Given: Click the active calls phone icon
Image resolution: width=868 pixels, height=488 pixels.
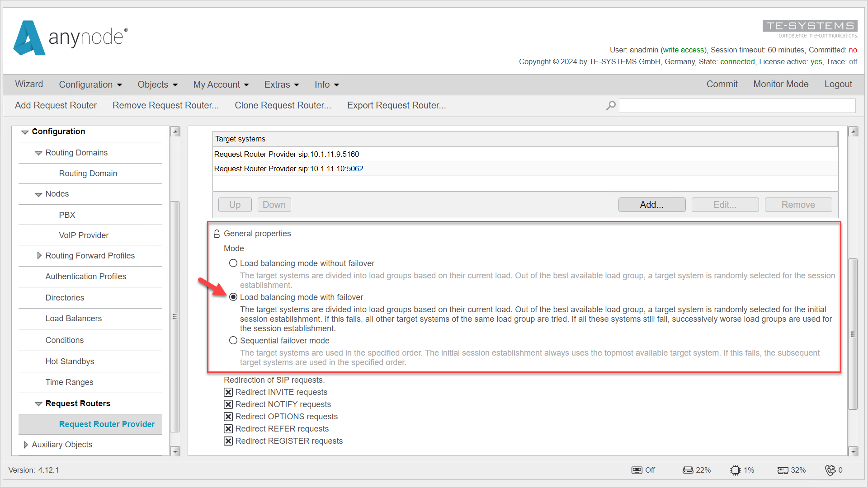Looking at the screenshot, I should (830, 470).
